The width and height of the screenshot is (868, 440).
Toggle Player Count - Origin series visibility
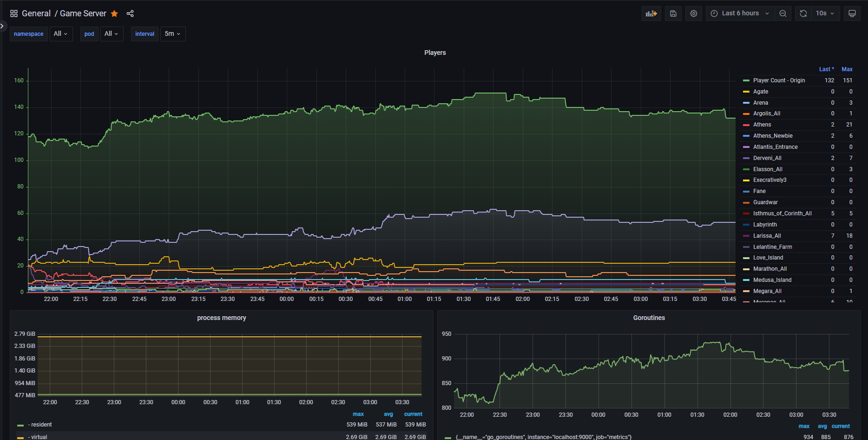click(779, 80)
